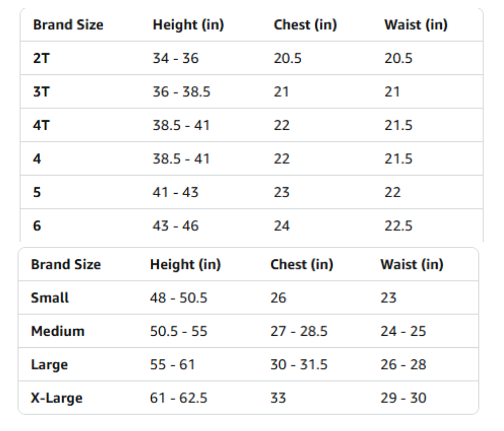Select the Large brand size label

49,365
